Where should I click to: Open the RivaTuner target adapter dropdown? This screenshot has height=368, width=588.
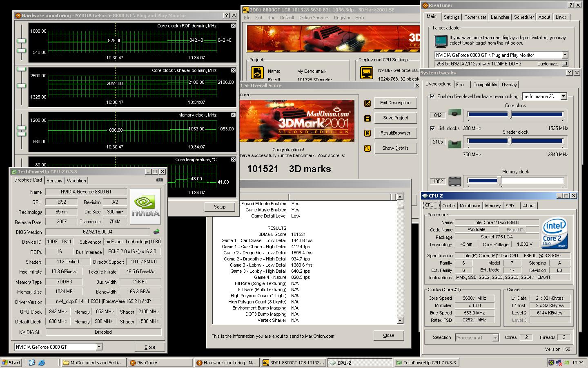(x=565, y=55)
